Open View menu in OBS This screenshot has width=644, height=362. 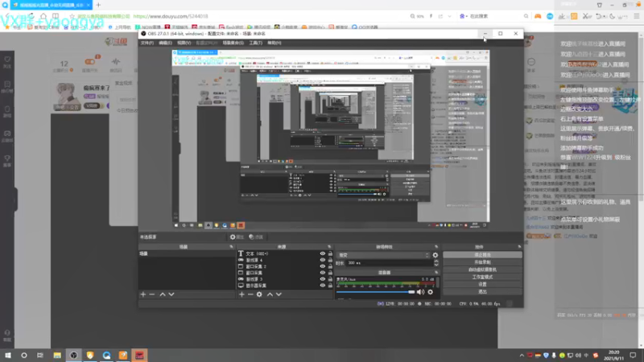184,43
